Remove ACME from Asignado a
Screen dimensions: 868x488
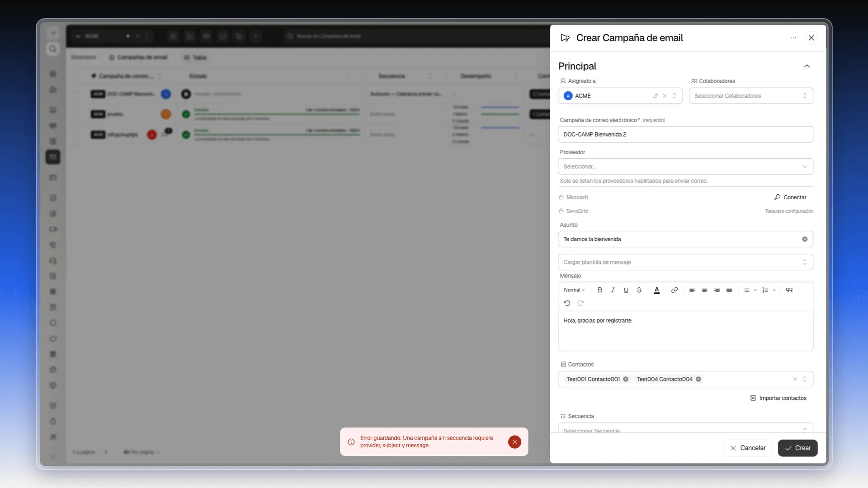tap(665, 96)
